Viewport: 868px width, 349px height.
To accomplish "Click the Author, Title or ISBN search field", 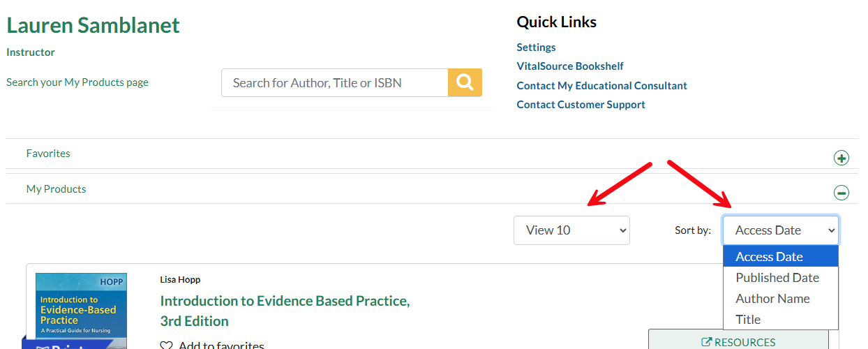I will [x=334, y=82].
